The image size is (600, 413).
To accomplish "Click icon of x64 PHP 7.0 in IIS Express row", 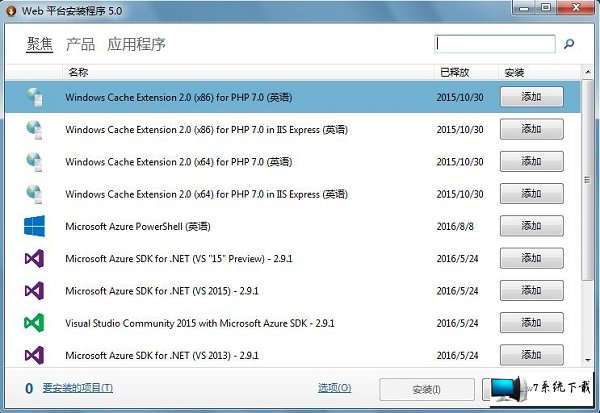I will 34,194.
